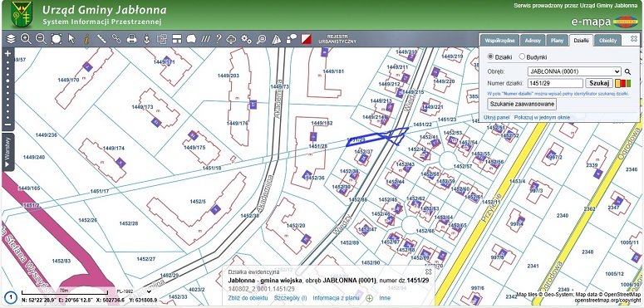Click the Numer działki input field

pos(555,83)
